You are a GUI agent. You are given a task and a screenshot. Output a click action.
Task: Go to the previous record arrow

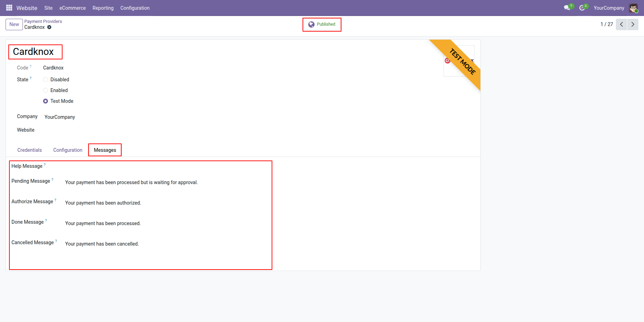pyautogui.click(x=621, y=24)
